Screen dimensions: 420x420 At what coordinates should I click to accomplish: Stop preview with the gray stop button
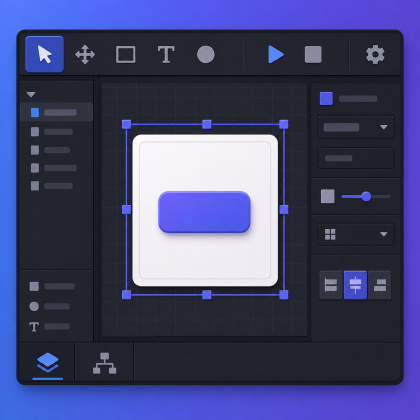pyautogui.click(x=313, y=55)
